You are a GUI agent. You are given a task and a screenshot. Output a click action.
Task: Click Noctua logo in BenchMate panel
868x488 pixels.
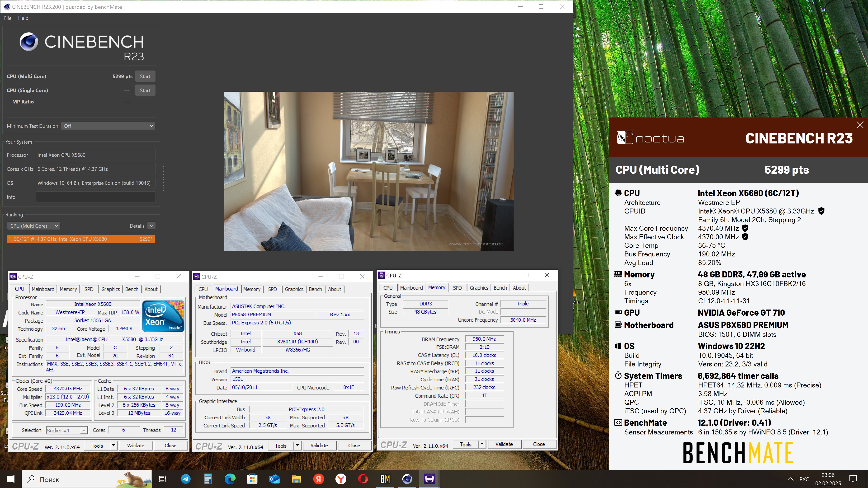650,138
